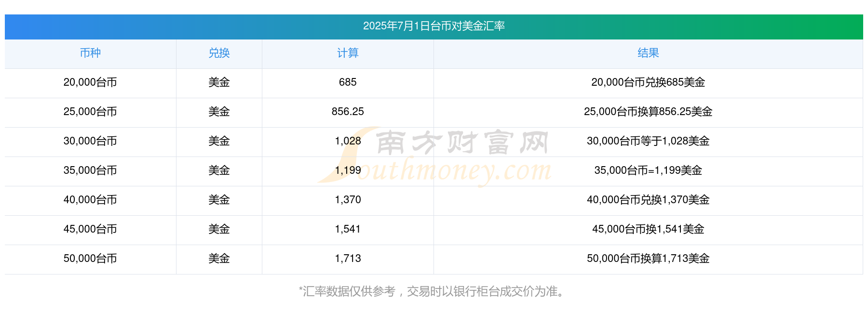
Task: Click result 20,000台币兑换685美金
Action: 648,82
